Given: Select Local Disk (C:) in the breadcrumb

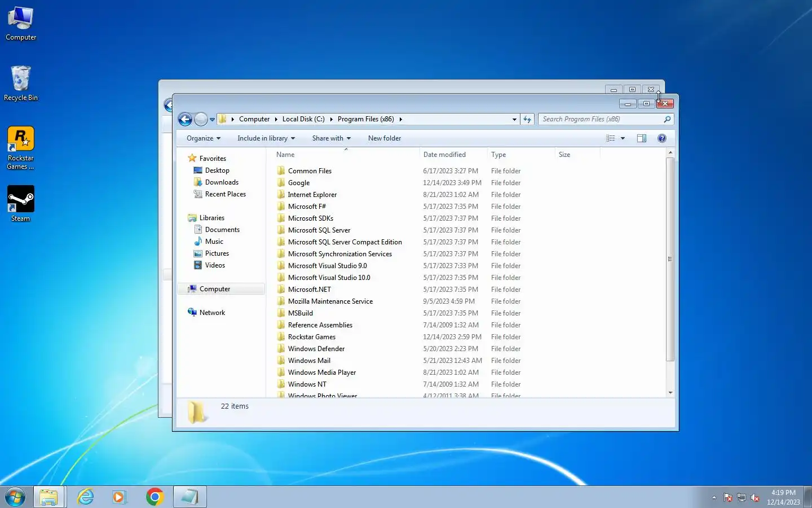Looking at the screenshot, I should [x=303, y=119].
